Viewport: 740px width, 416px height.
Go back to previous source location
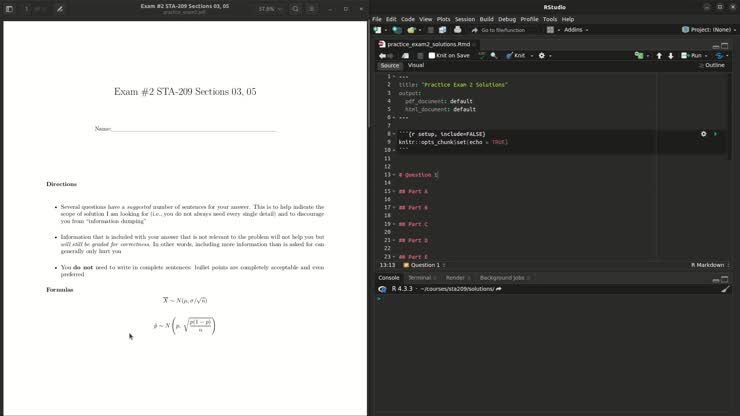coord(382,56)
